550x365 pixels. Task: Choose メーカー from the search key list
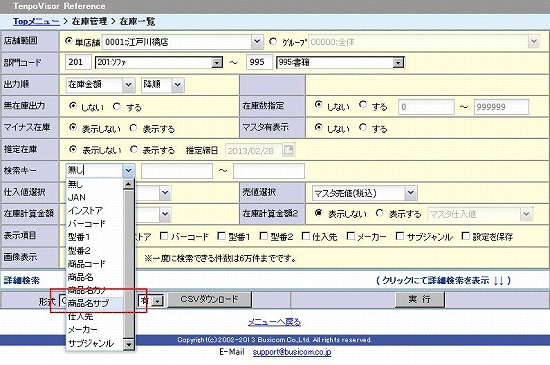point(95,330)
